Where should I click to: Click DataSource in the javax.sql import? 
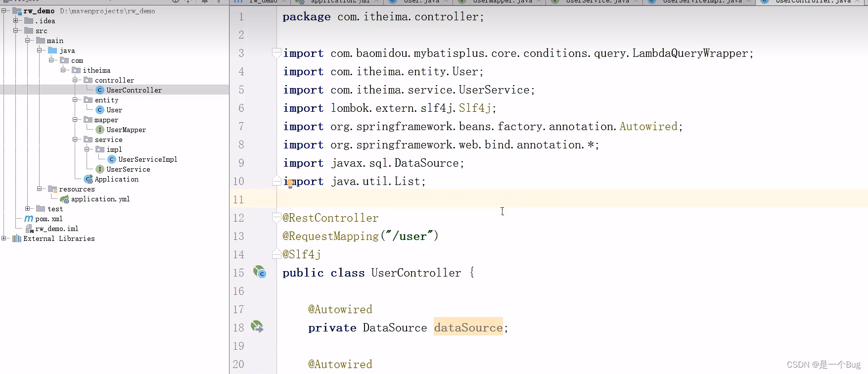pos(427,163)
